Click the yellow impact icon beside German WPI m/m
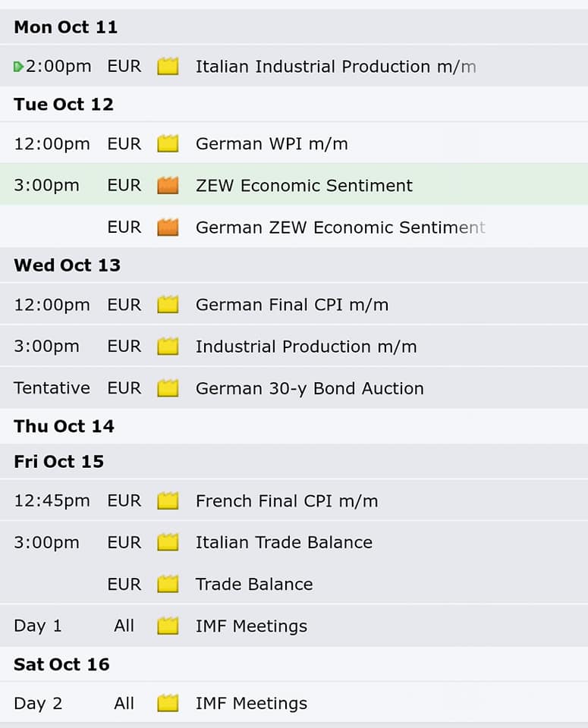588x728 pixels. [168, 143]
